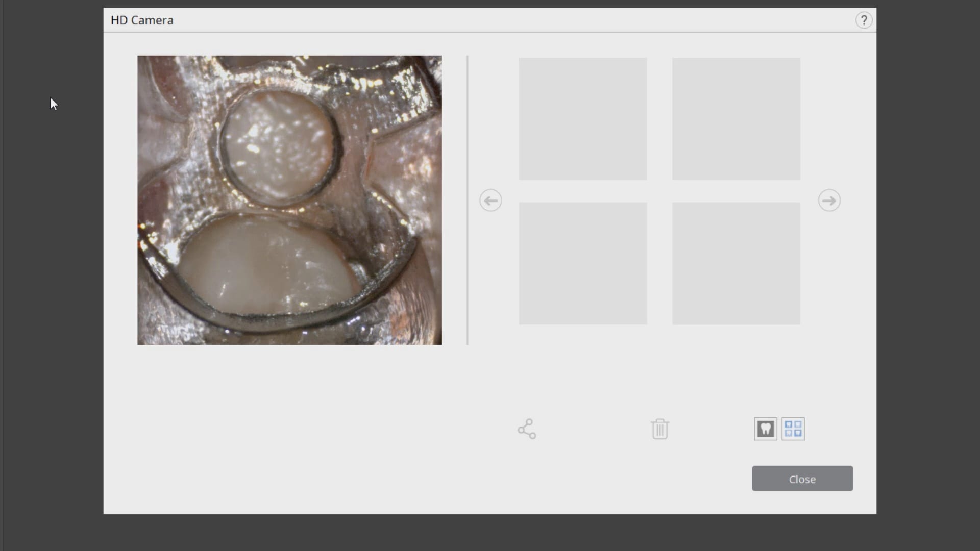The image size is (980, 551).
Task: Close the HD Camera dialog
Action: tap(802, 479)
